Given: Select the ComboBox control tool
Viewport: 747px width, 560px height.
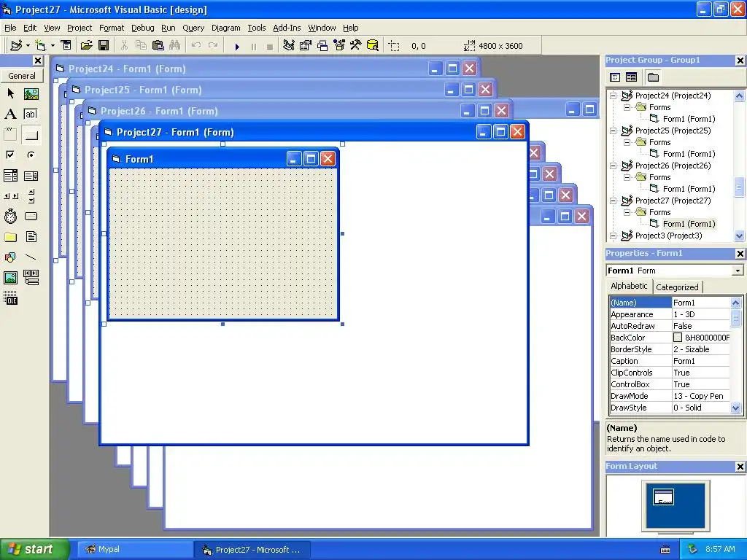Looking at the screenshot, I should pyautogui.click(x=10, y=176).
